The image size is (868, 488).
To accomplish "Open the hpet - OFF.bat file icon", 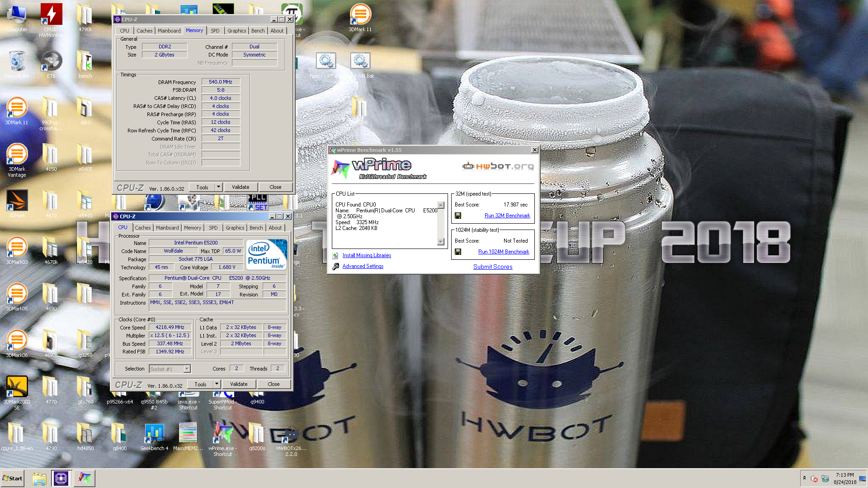I will click(x=325, y=64).
